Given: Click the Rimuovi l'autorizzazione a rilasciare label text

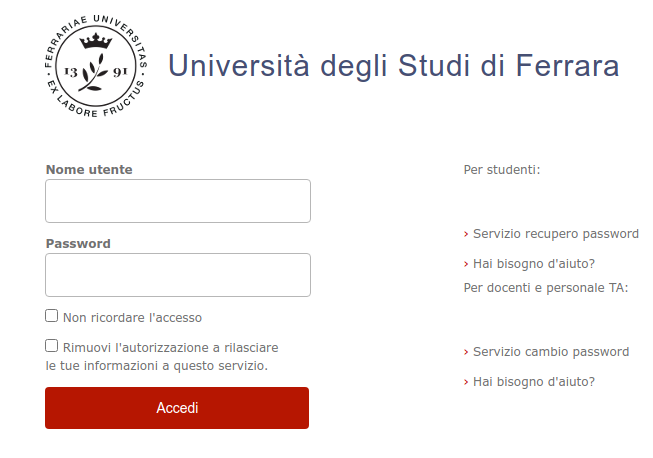Looking at the screenshot, I should pyautogui.click(x=170, y=348).
